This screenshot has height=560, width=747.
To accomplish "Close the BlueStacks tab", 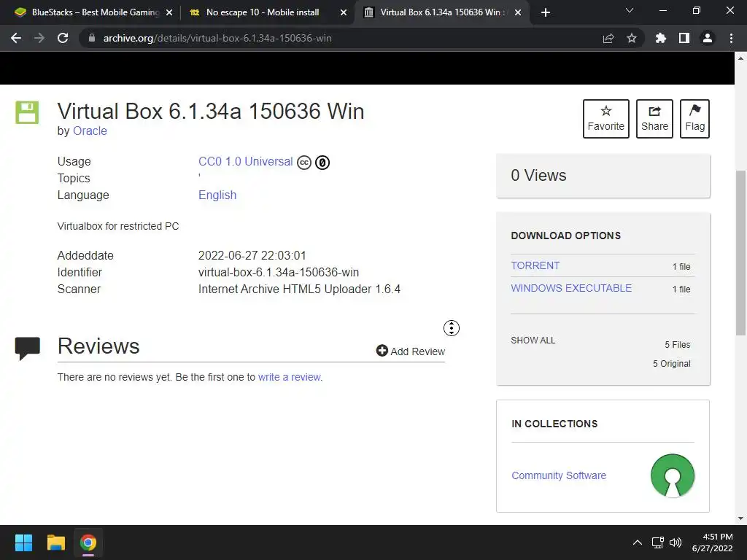I will click(169, 12).
